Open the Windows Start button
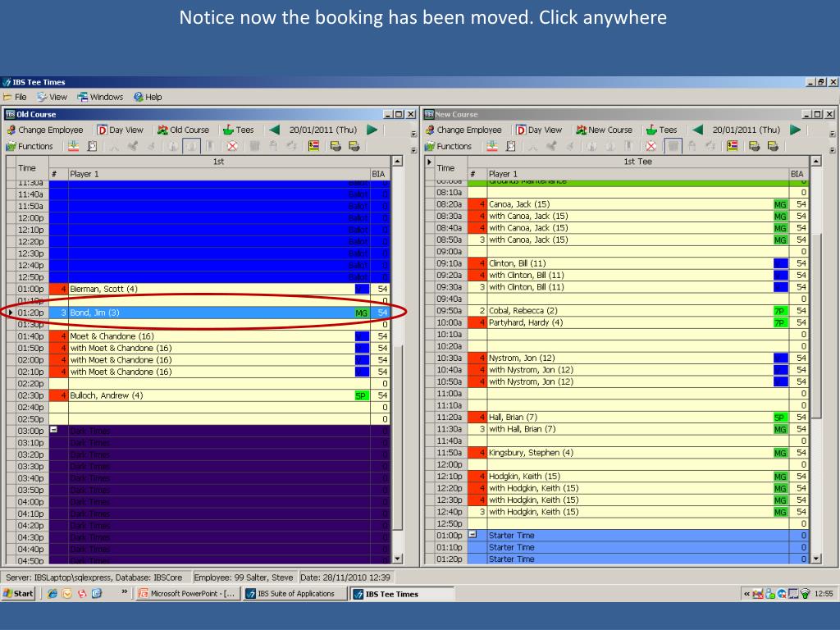The height and width of the screenshot is (630, 840). (x=18, y=594)
